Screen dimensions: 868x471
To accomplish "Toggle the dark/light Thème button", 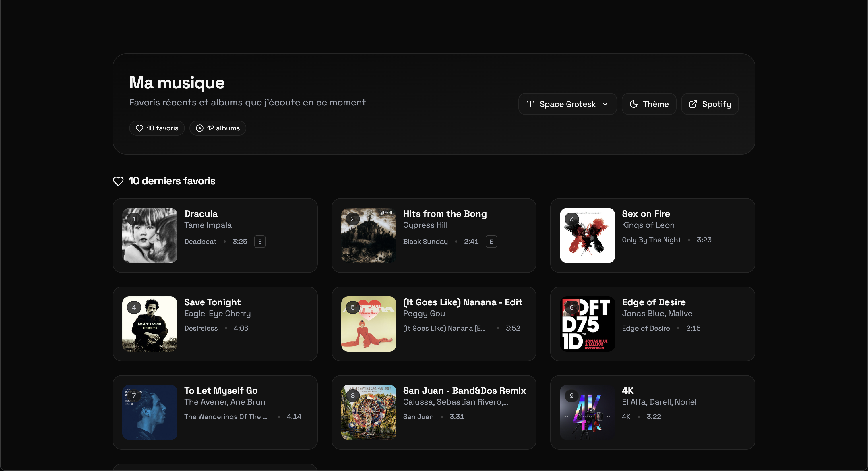I will 649,104.
